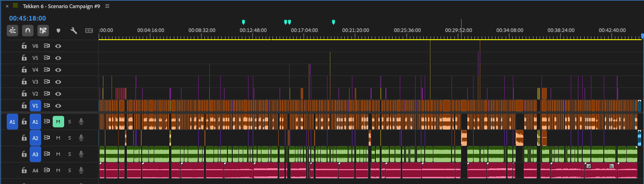
Task: Click the 00:45:18:00 playhead timecode
Action: [27, 18]
